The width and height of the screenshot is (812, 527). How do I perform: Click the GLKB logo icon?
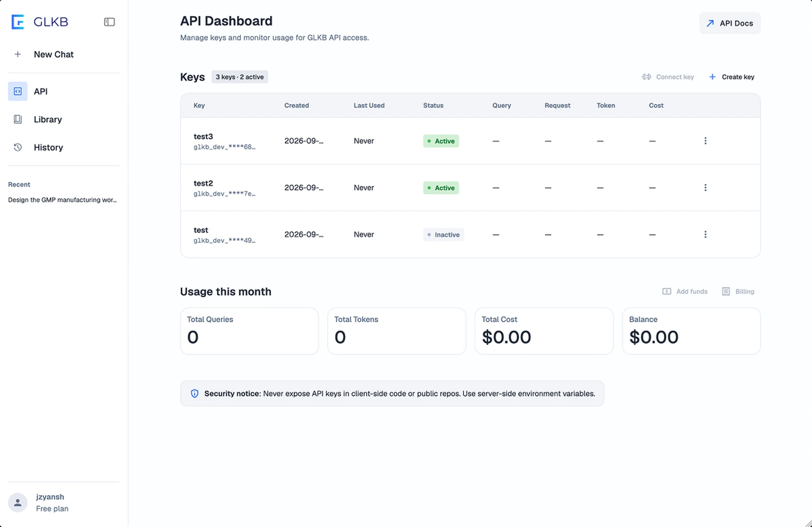click(17, 22)
